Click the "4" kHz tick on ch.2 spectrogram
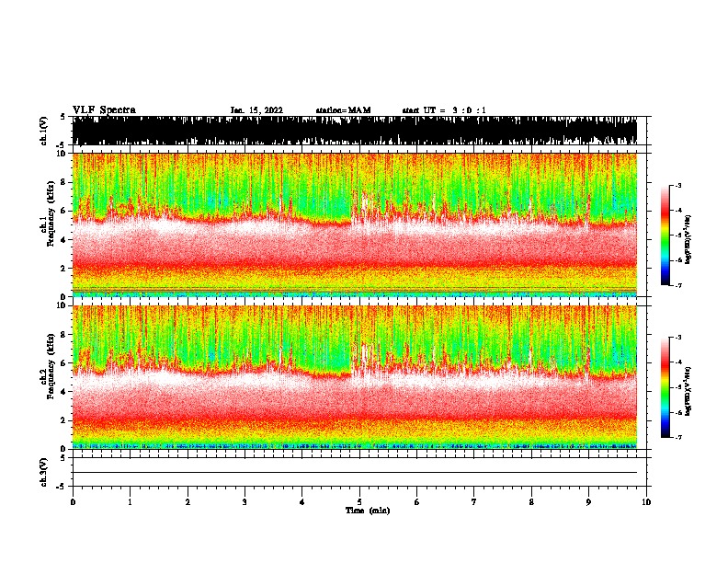Viewport: 728px width, 563px height. click(64, 392)
